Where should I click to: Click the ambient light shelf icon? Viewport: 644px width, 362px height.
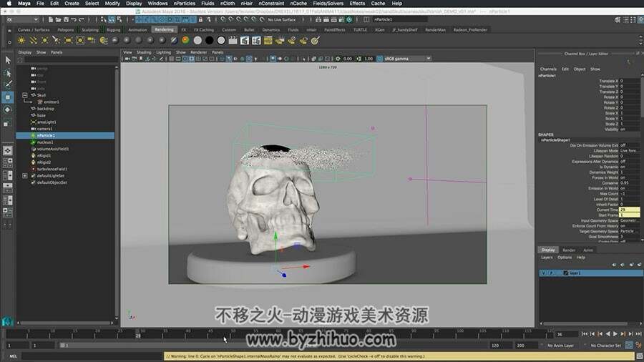pos(21,40)
